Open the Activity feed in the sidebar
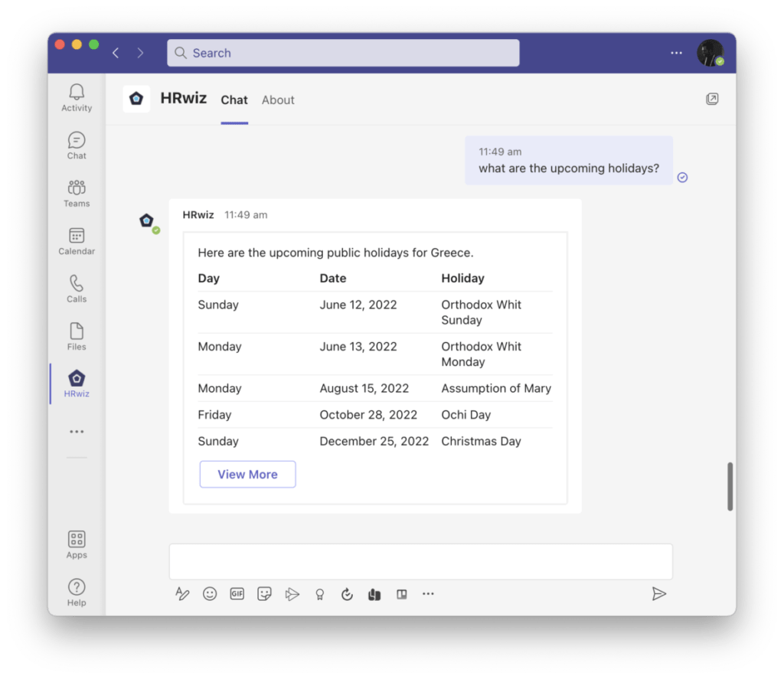The image size is (784, 679). 77,97
